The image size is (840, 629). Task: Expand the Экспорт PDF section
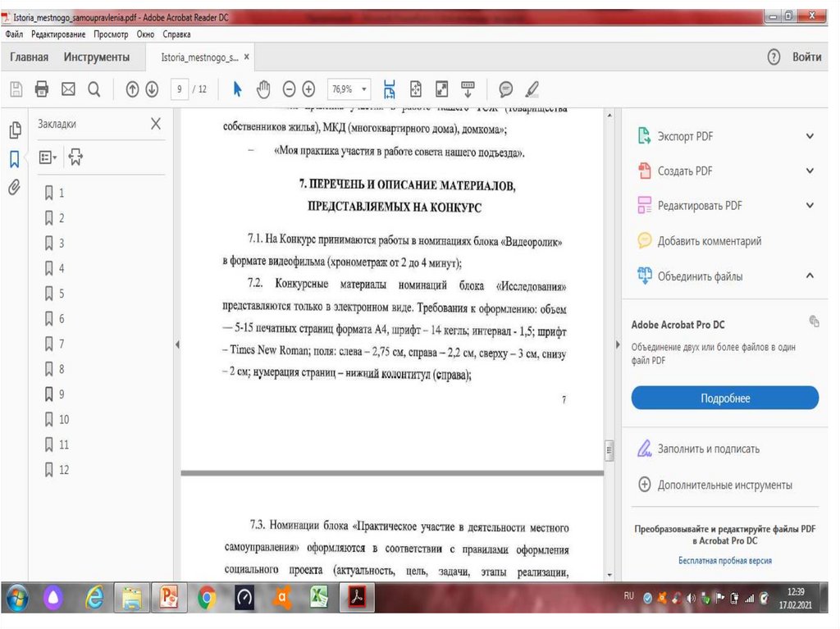810,137
